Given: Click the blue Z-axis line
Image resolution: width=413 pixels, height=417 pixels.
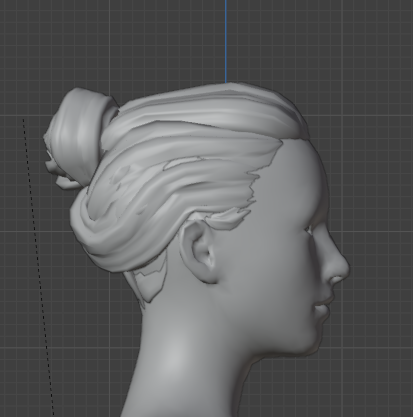Looking at the screenshot, I should point(226,41).
